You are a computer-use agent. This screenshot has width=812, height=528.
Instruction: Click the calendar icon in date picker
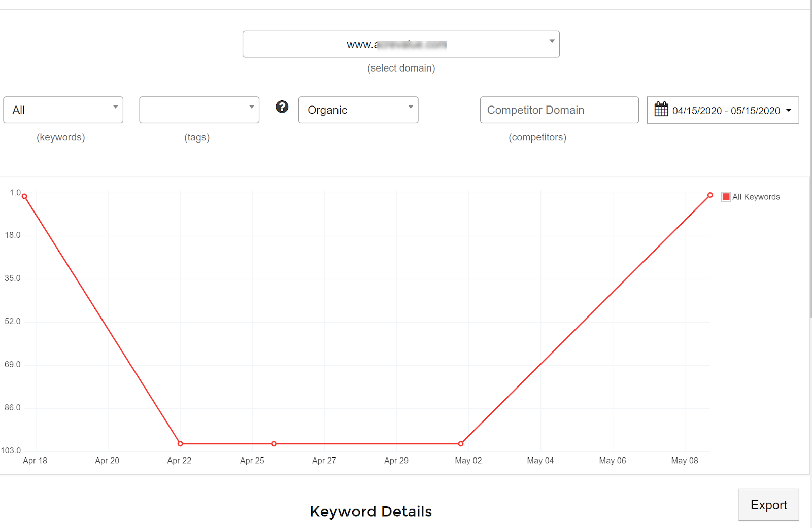[x=661, y=110]
